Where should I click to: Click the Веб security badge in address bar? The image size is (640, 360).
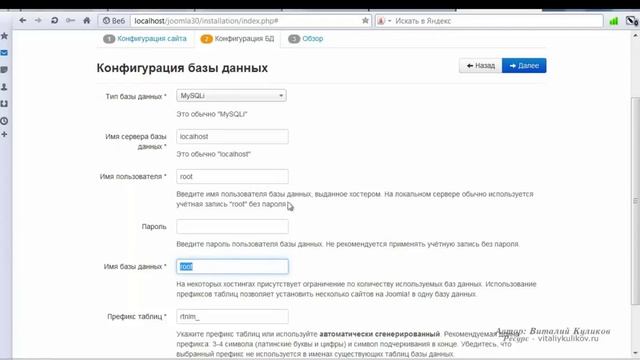pos(113,21)
